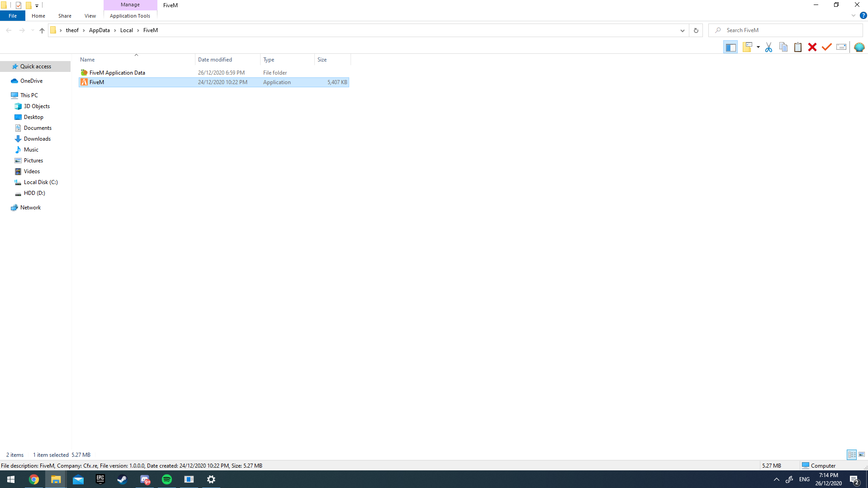The width and height of the screenshot is (868, 488).
Task: Switch to the View ribbon tab
Action: 90,16
